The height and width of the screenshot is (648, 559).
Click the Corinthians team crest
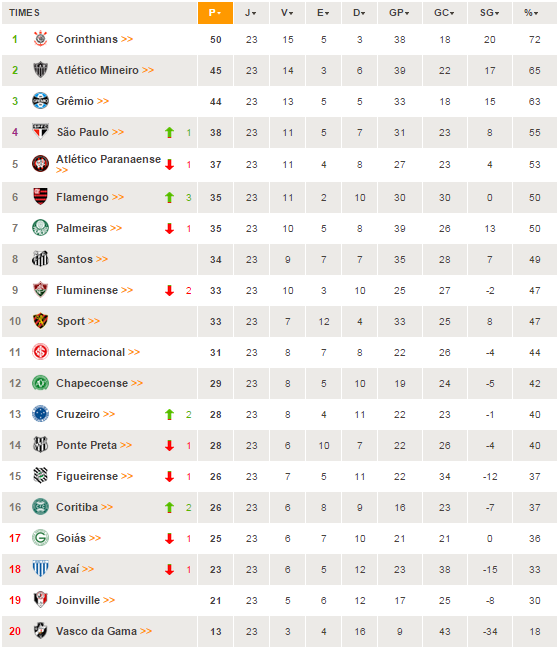pos(40,39)
